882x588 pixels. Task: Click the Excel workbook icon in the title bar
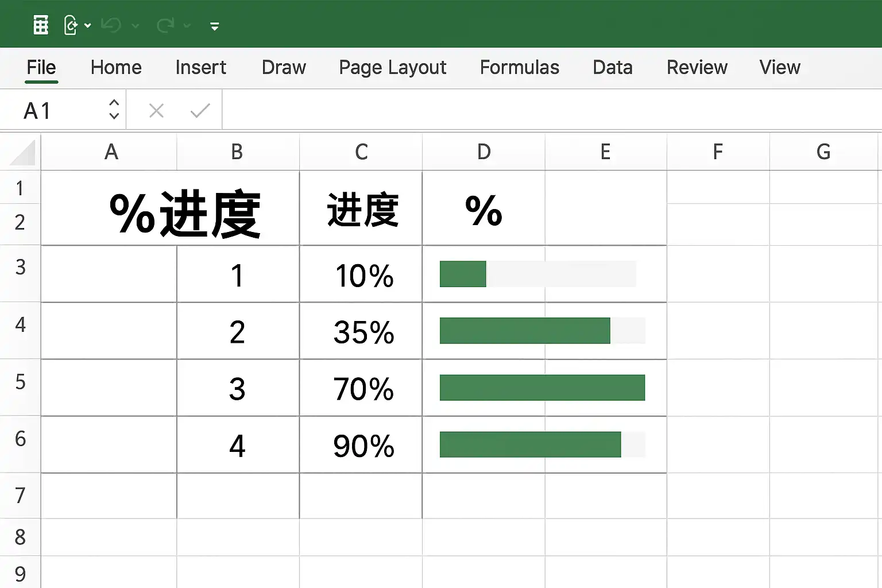[x=40, y=24]
